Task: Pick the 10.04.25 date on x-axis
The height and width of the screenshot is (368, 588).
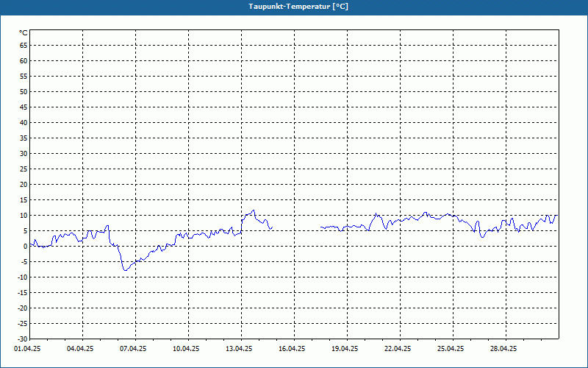Action: click(186, 349)
